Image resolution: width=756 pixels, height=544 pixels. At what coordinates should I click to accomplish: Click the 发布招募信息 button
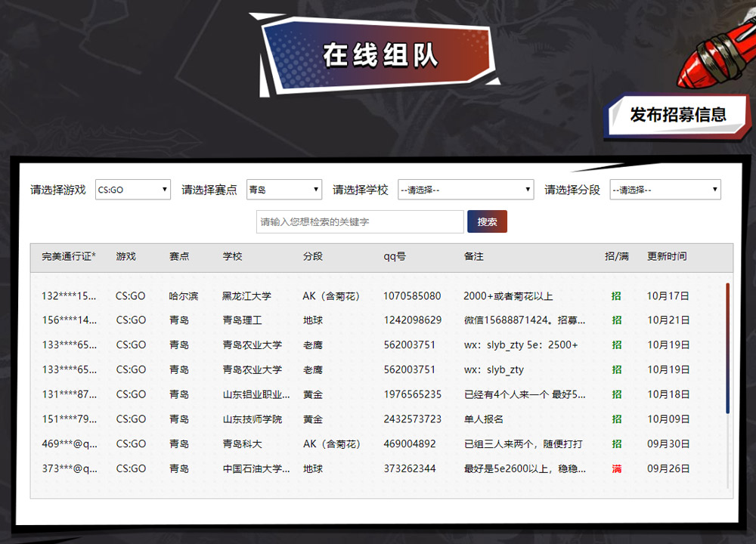[x=677, y=115]
